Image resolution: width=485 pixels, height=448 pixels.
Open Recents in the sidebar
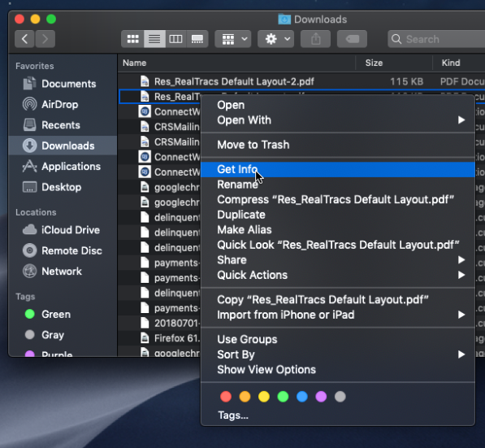click(x=63, y=125)
